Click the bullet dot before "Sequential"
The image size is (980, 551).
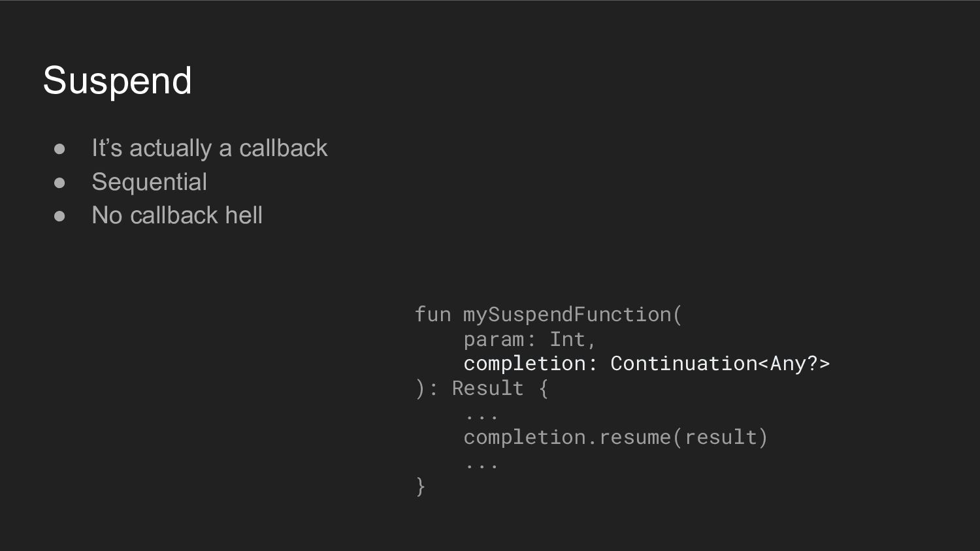59,183
